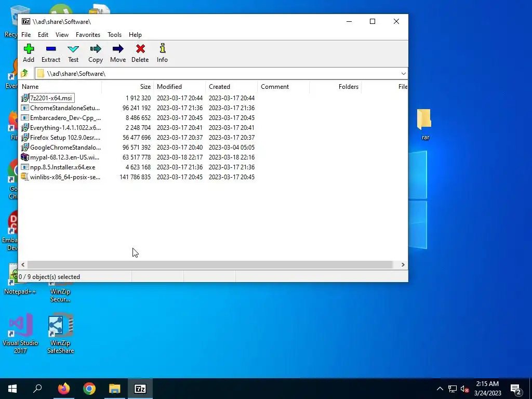Open the Windows Start menu
This screenshot has width=532, height=399.
pyautogui.click(x=12, y=389)
